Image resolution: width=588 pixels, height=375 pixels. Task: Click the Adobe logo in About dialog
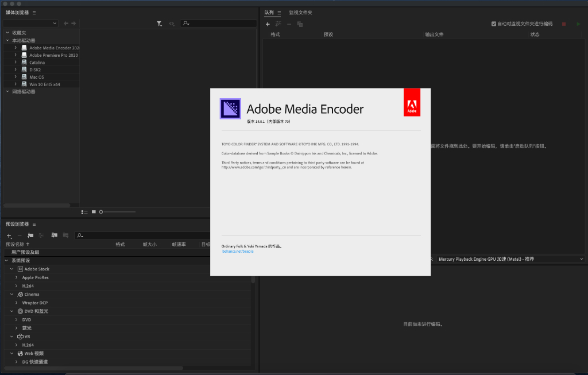[x=412, y=102]
